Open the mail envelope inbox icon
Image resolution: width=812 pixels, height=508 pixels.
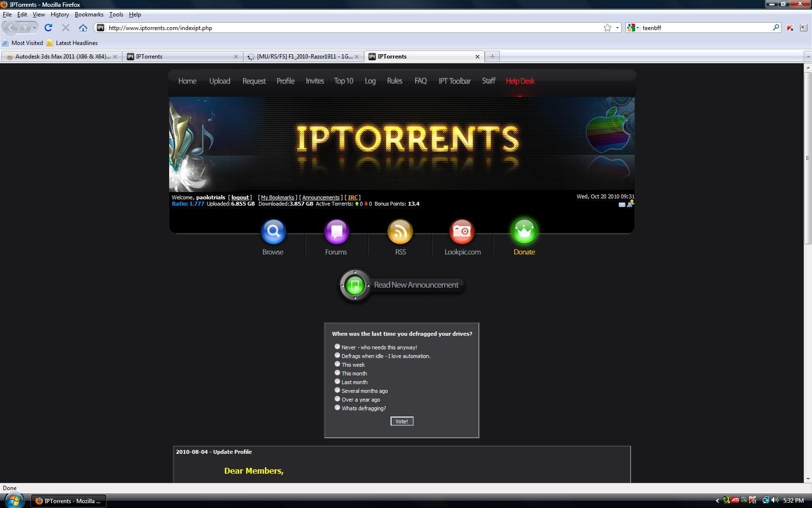click(622, 205)
